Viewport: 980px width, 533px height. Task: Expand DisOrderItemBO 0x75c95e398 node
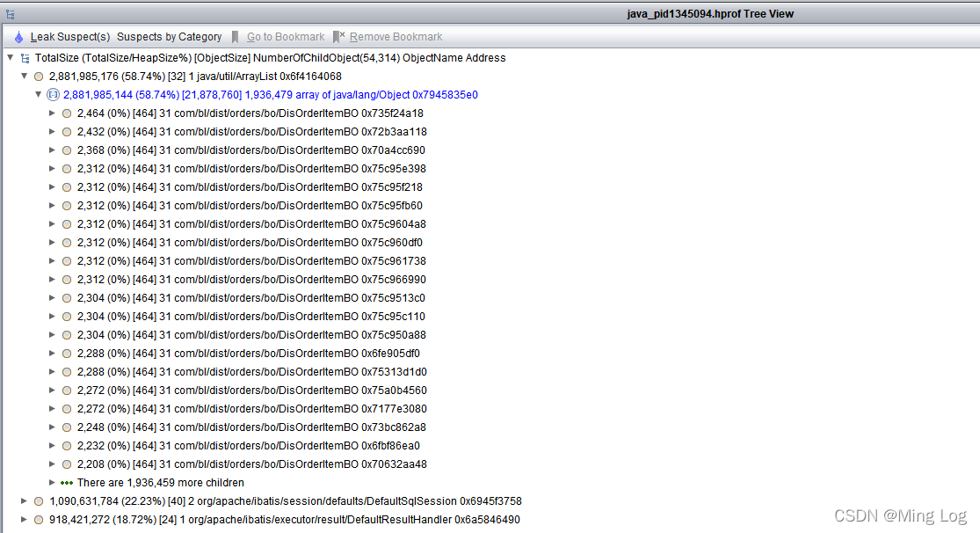tap(52, 168)
